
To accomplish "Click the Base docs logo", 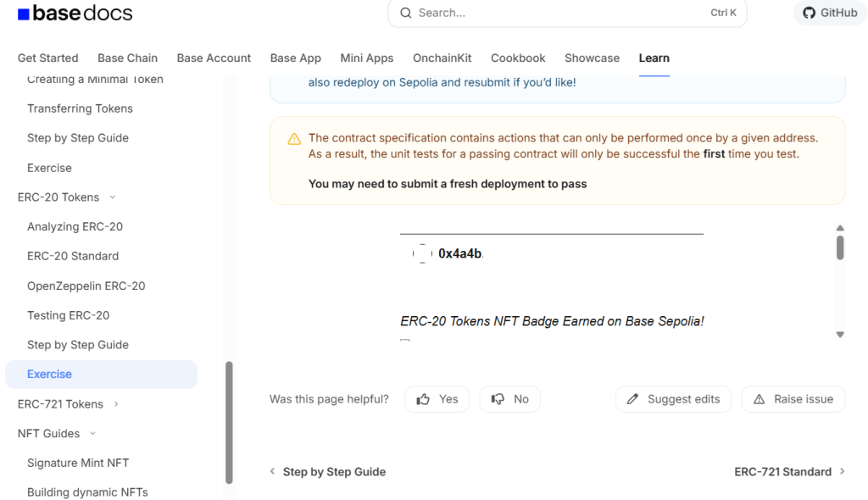I will (75, 14).
